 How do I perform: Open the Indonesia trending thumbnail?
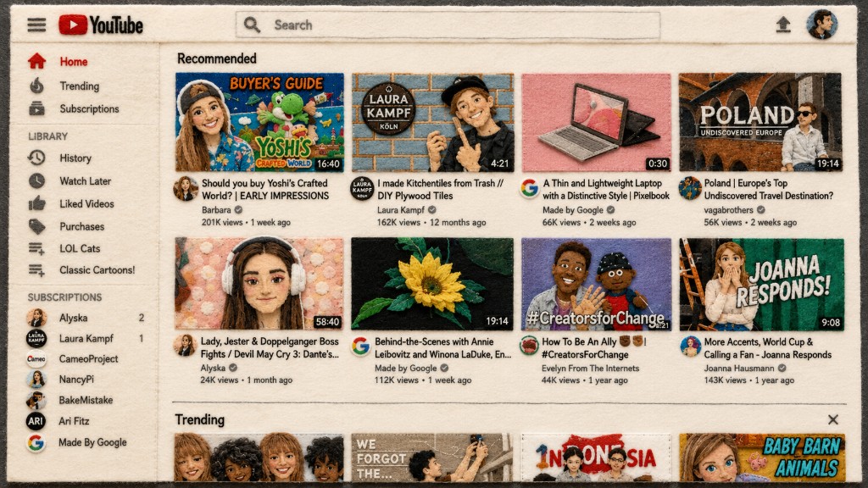596,457
